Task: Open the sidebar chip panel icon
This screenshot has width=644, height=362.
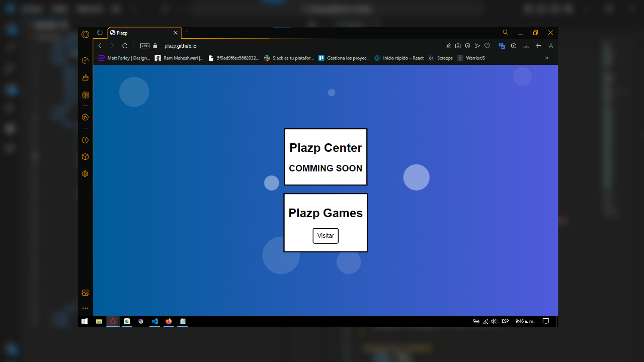Action: click(85, 95)
